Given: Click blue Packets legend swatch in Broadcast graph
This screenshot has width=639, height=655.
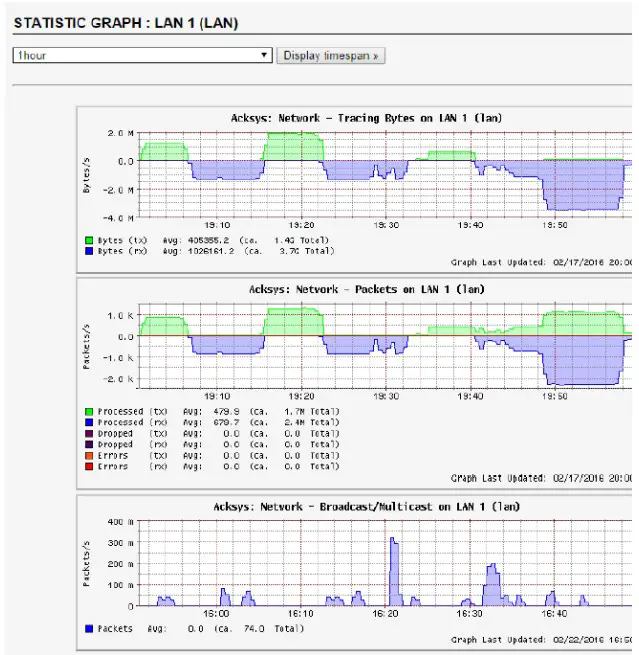Looking at the screenshot, I should coord(89,629).
